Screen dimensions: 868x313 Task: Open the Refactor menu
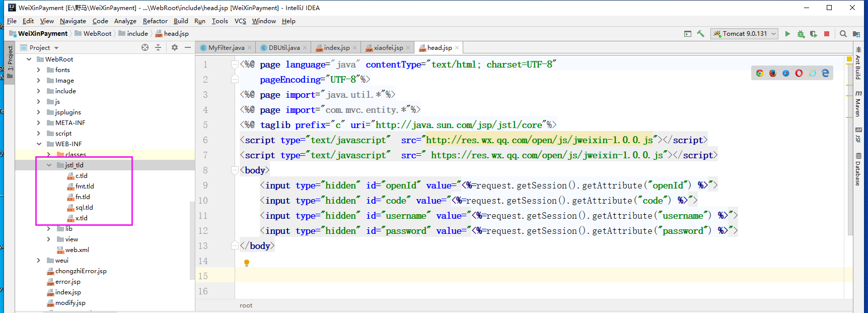coord(155,21)
